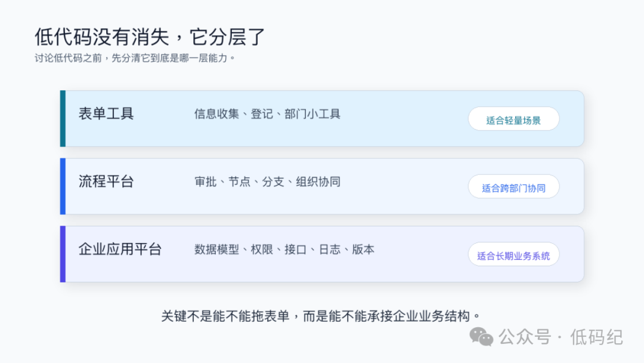
Task: Click the 公众号 watermark text
Action: click(525, 337)
